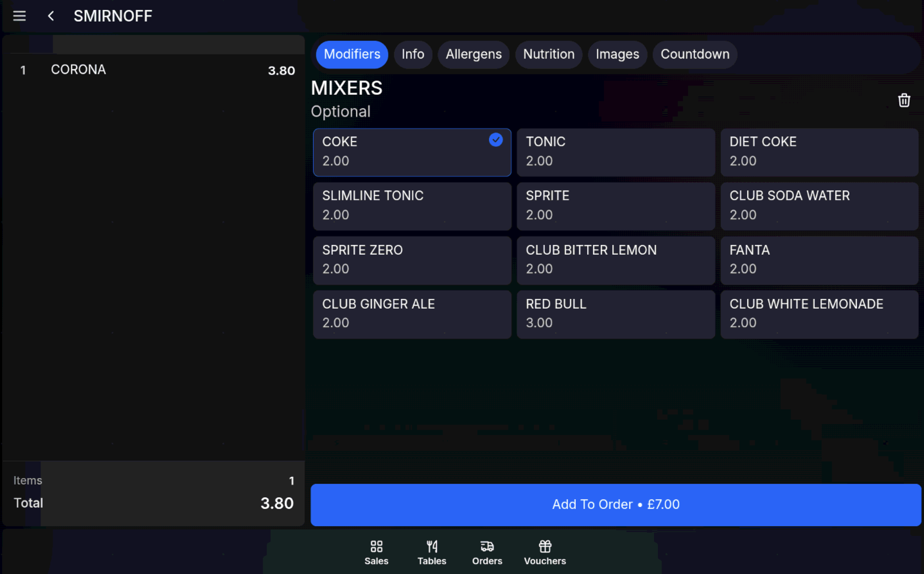Open Tables from bottom navigation
The height and width of the screenshot is (574, 924).
click(x=432, y=552)
